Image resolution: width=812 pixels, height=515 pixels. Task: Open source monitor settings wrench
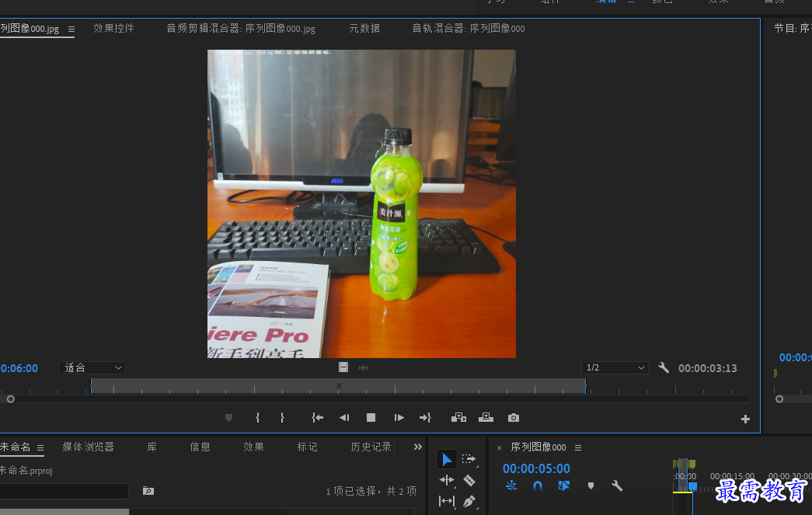664,368
